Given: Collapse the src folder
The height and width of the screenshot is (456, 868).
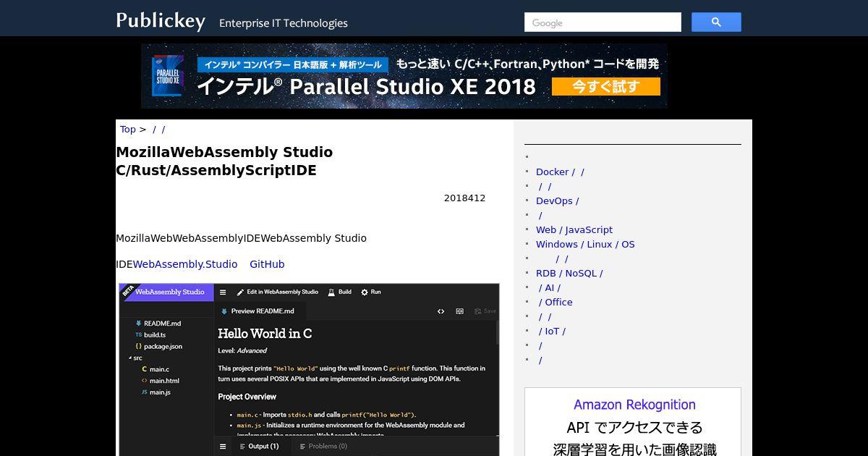Looking at the screenshot, I should click(135, 358).
